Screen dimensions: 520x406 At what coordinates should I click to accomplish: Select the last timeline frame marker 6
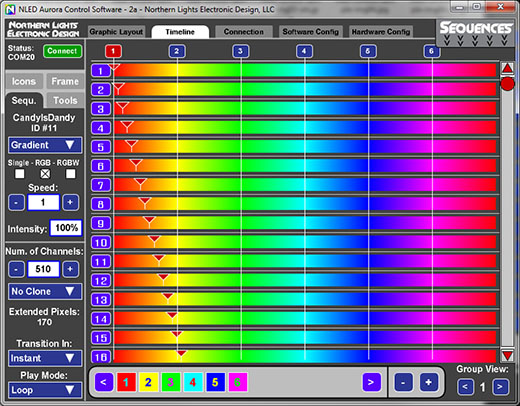(x=432, y=51)
